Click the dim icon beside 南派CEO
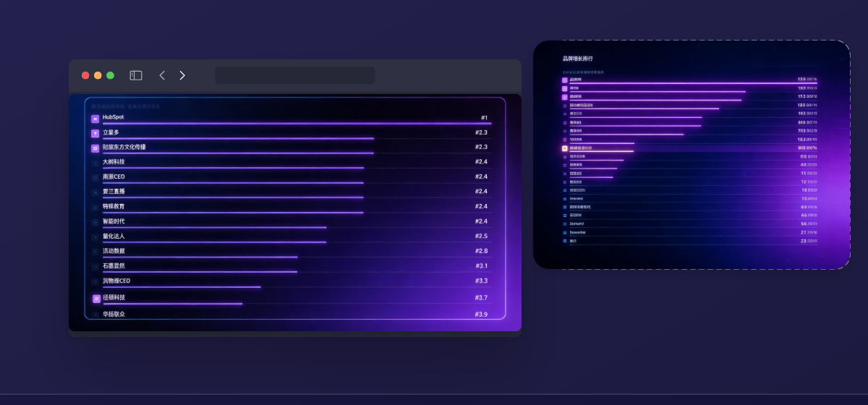The width and height of the screenshot is (868, 405). [95, 177]
